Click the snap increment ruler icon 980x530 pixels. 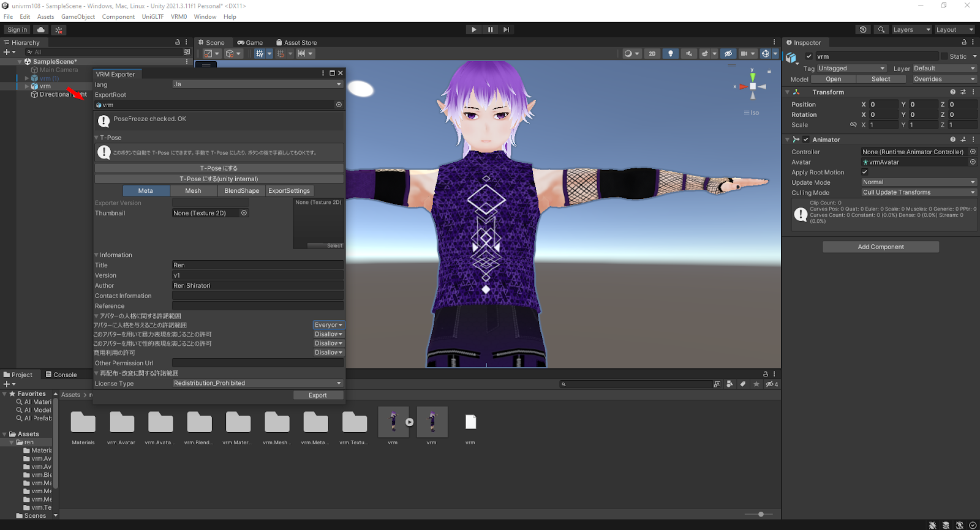(301, 54)
